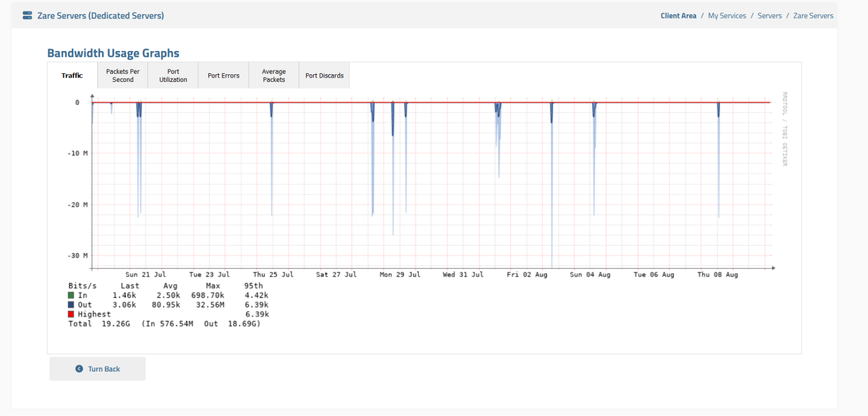The image size is (868, 416).
Task: Click the Turn Back button label
Action: pyautogui.click(x=104, y=369)
